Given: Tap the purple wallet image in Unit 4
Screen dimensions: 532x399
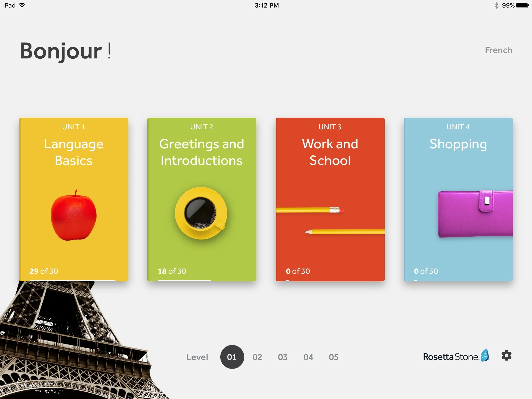Looking at the screenshot, I should coord(475,214).
